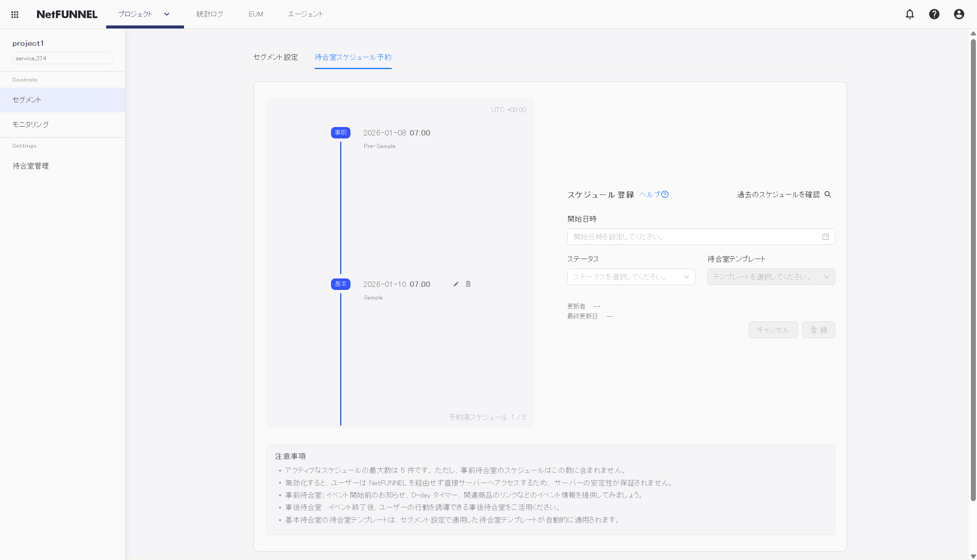Image resolution: width=977 pixels, height=560 pixels.
Task: Select モニタリング in the sidebar
Action: click(31, 124)
